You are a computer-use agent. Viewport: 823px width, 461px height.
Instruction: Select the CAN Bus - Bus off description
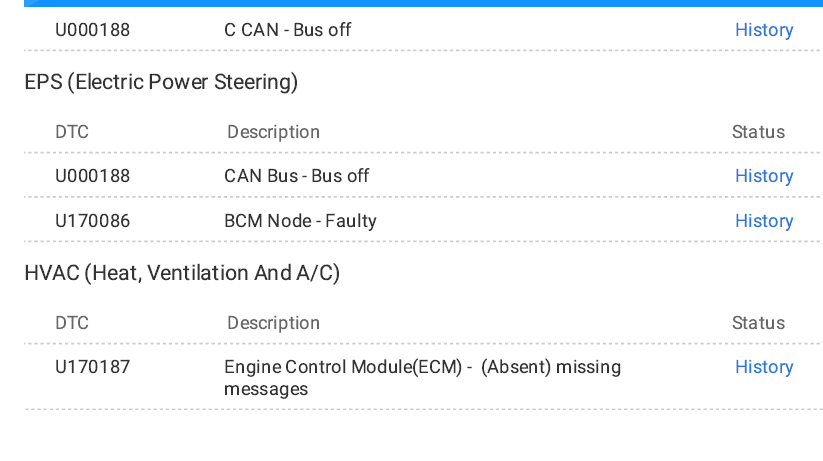297,176
